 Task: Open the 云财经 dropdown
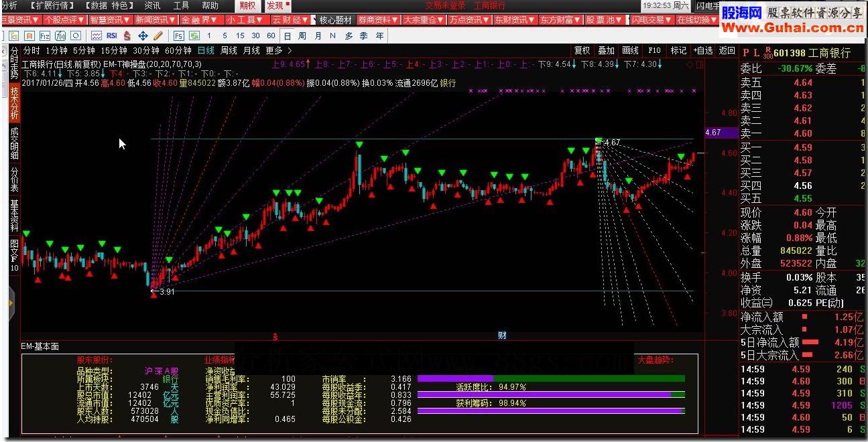tap(291, 20)
